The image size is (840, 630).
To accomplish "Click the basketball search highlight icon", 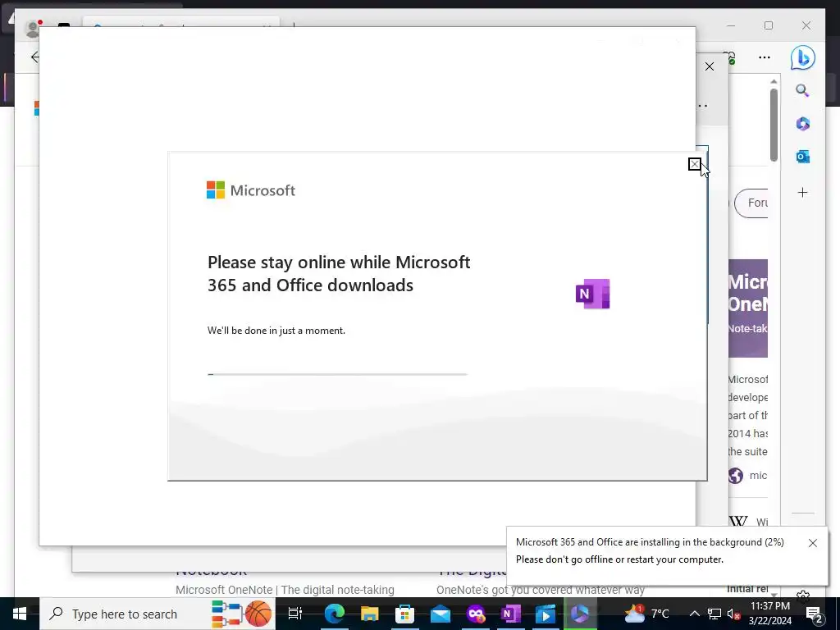I will click(258, 614).
